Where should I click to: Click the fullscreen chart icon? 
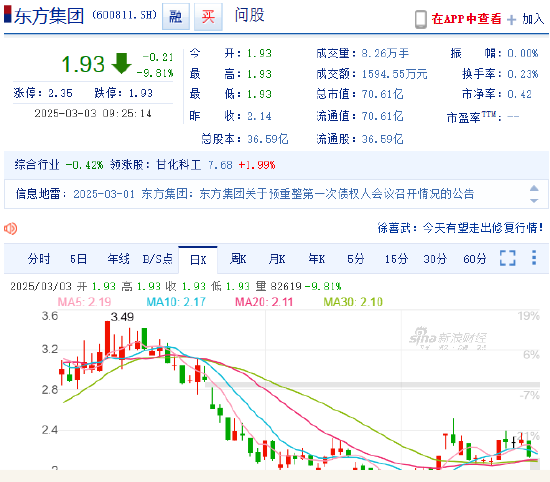point(508,258)
